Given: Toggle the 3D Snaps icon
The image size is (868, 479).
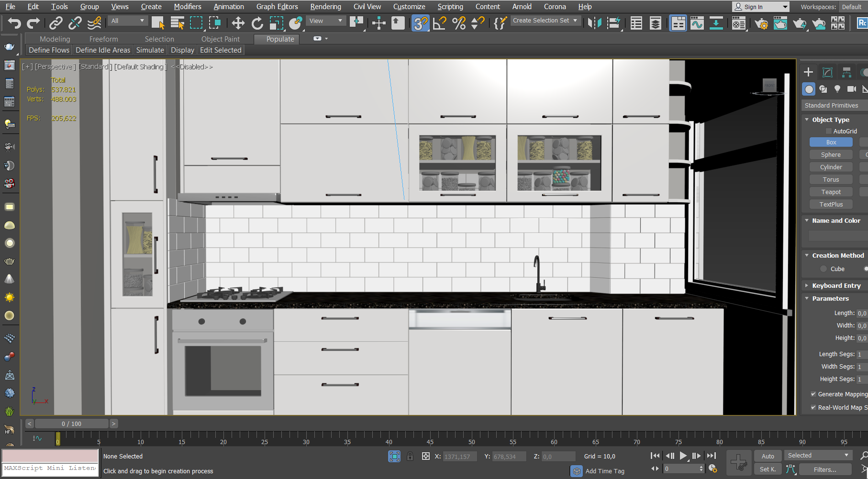Looking at the screenshot, I should coord(420,23).
